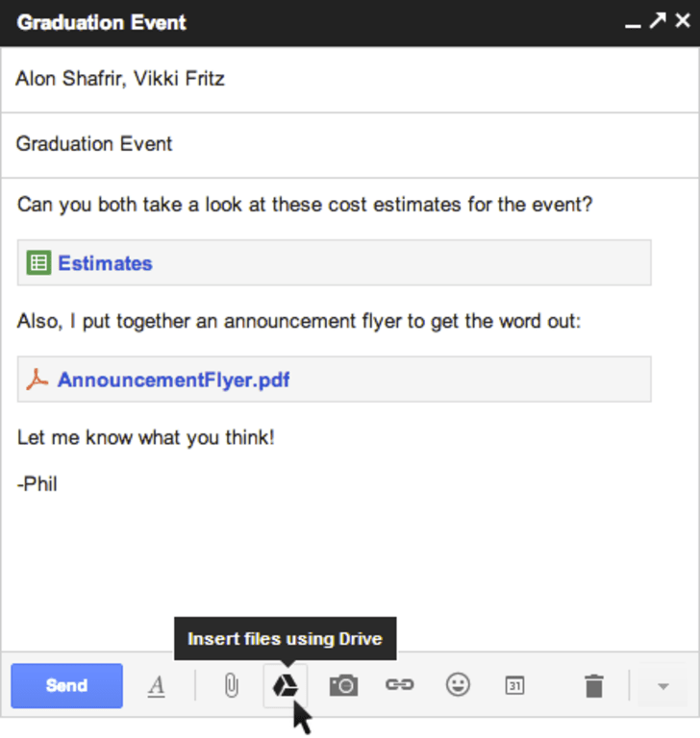Close the compose window
This screenshot has width=700, height=738.
click(x=683, y=21)
